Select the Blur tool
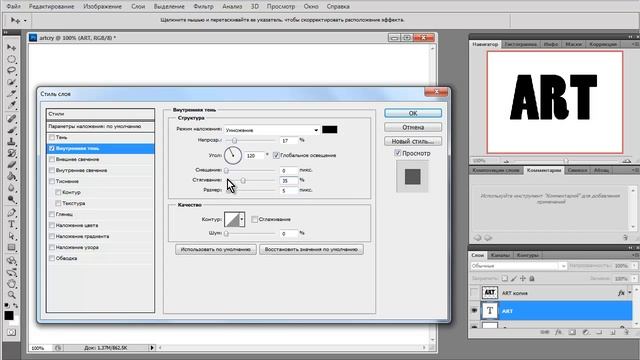Viewport: 640px width, 360px height. (11, 188)
